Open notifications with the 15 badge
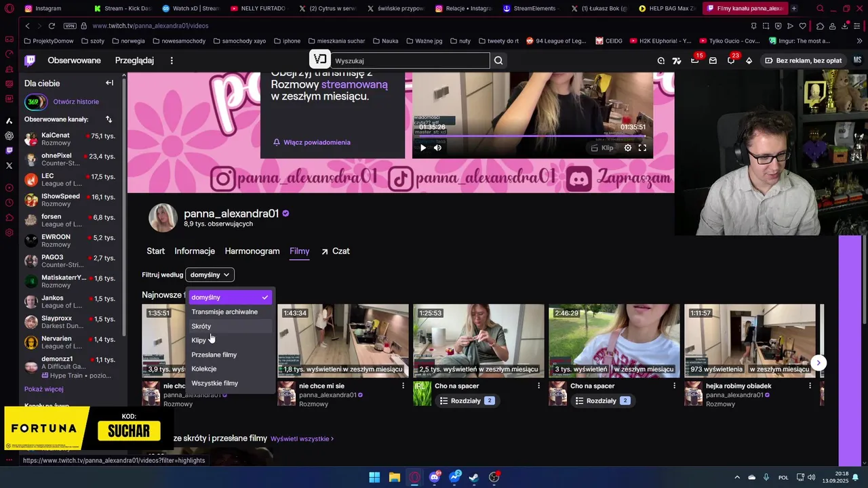Screen dimensions: 868x488 click(x=695, y=60)
